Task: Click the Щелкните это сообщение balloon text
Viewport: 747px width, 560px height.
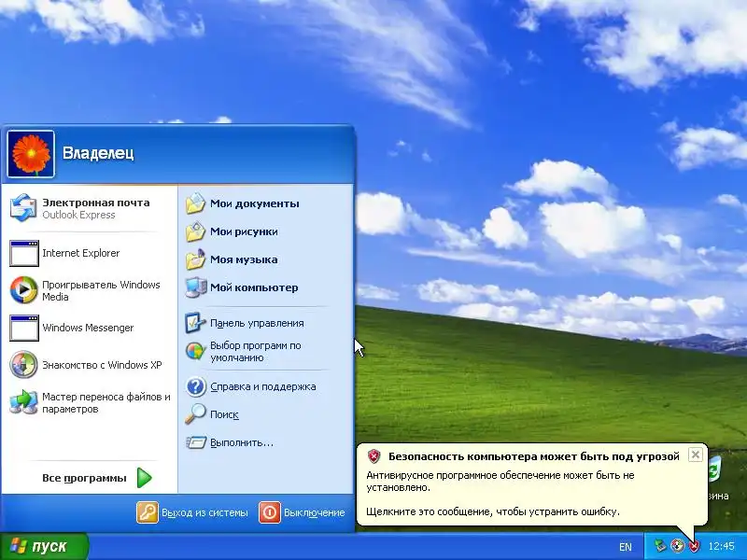Action: click(493, 511)
